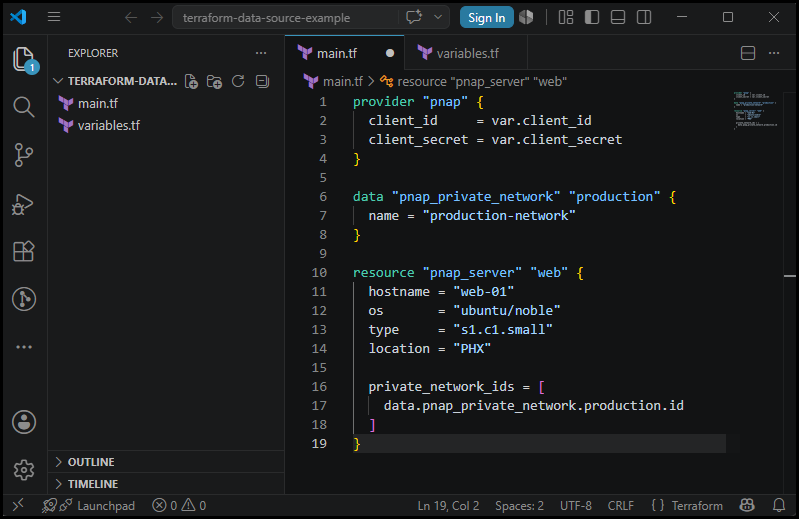Change indentation via Spaces: 2
The width and height of the screenshot is (799, 519).
point(519,506)
